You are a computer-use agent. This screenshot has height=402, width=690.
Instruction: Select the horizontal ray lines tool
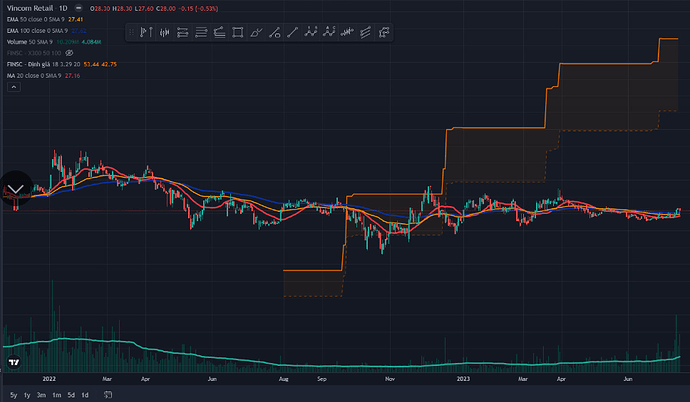click(201, 32)
